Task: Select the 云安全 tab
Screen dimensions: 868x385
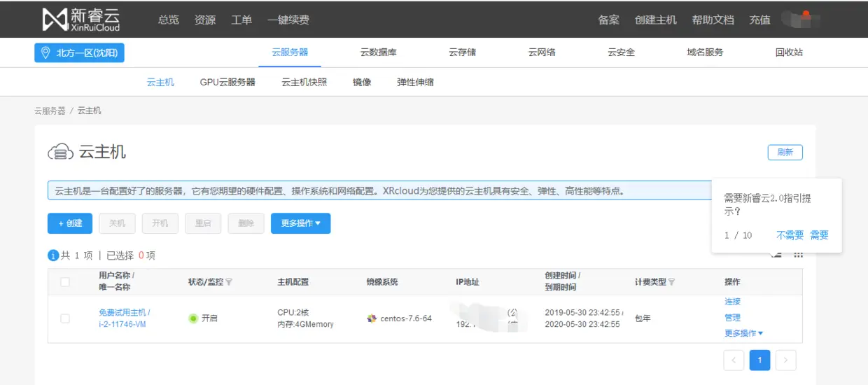Action: point(621,52)
